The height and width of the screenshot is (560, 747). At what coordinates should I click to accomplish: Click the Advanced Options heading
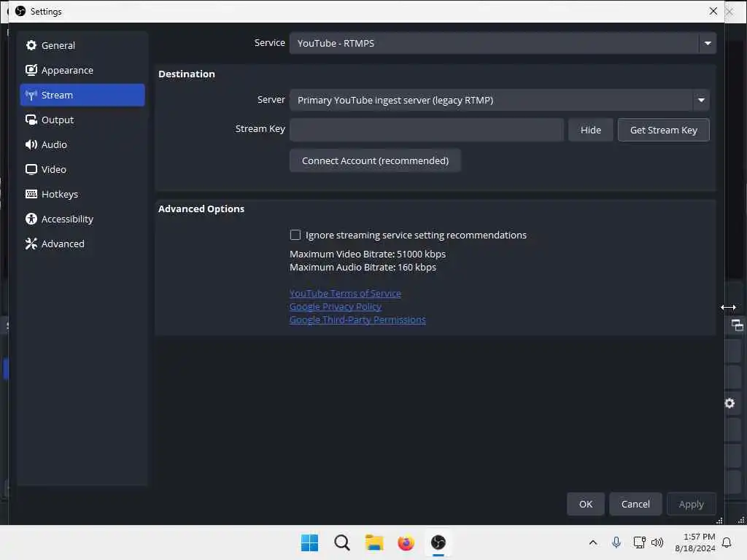point(201,209)
